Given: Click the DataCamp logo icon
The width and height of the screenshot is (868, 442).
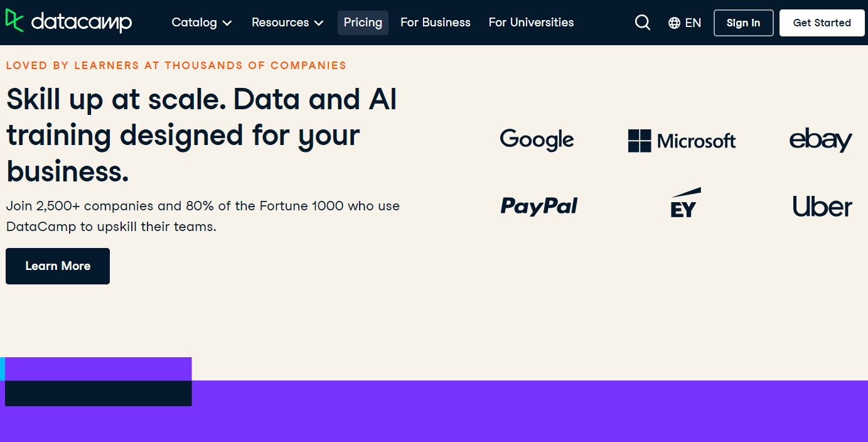Looking at the screenshot, I should (14, 21).
